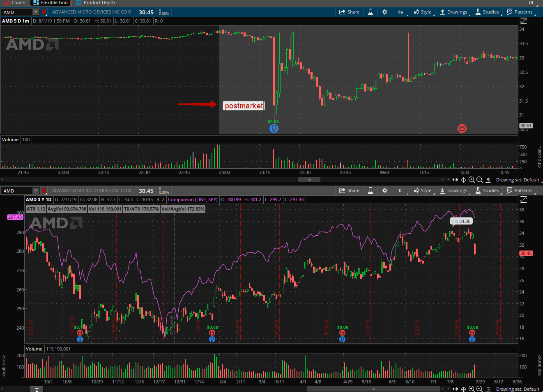Zoom out on the lower chart
The width and height of the screenshot is (543, 392).
[x=479, y=389]
